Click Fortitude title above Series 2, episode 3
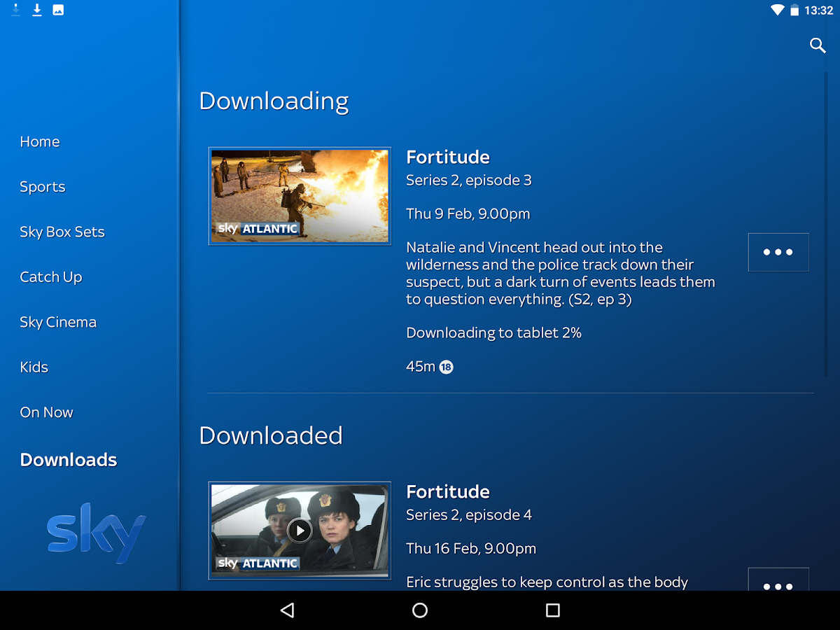The image size is (840, 630). coord(448,157)
